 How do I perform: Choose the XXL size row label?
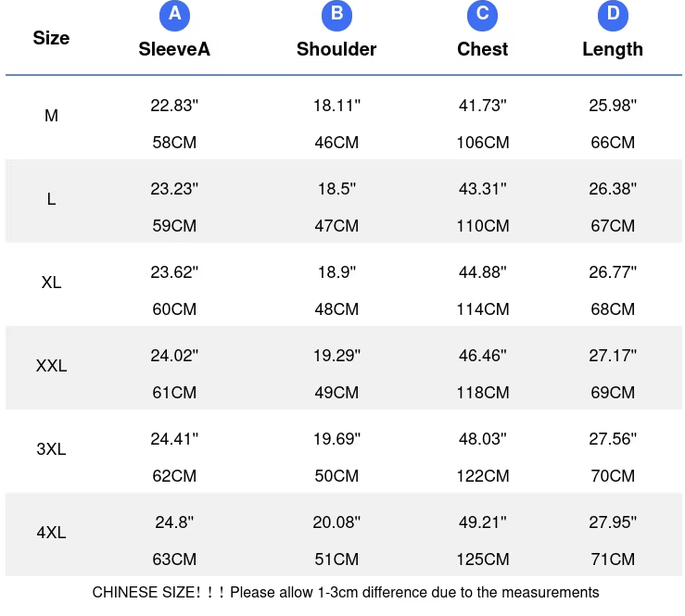tap(51, 366)
